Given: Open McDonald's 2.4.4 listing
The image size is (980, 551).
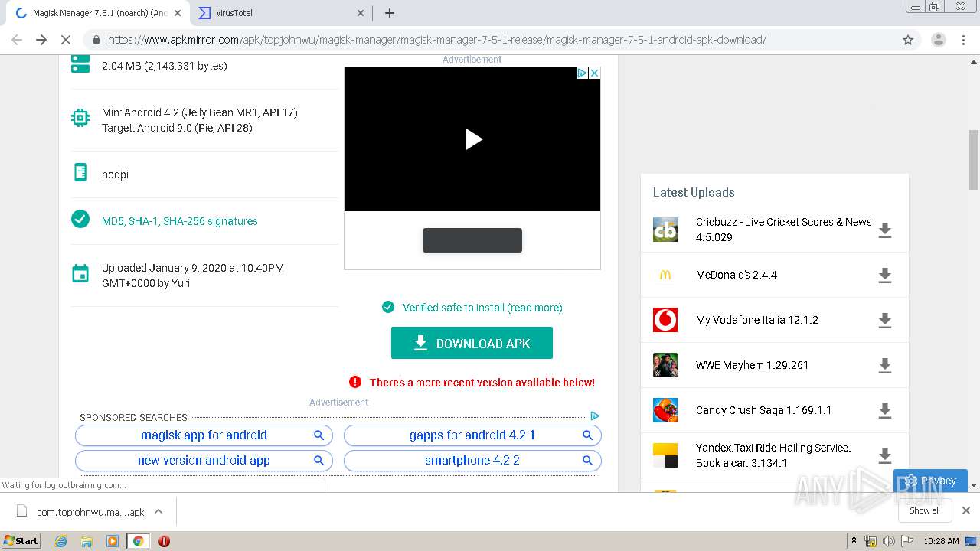Looking at the screenshot, I should coord(736,275).
